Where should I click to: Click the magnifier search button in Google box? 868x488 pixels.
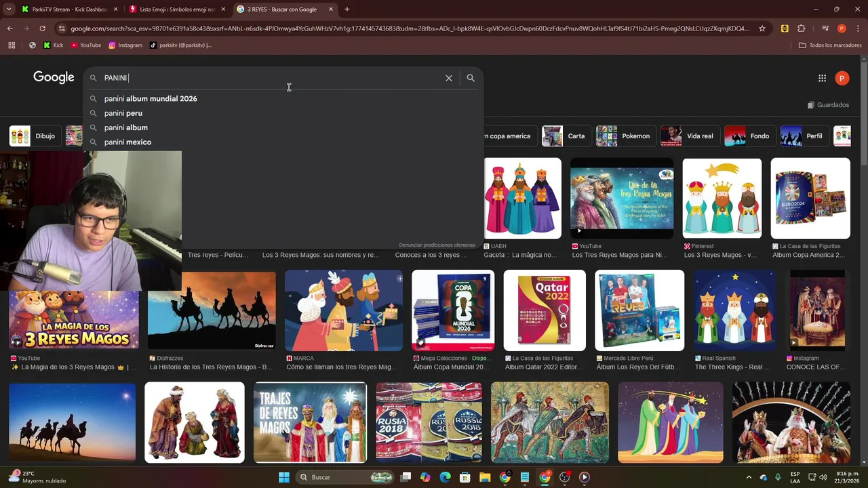pos(471,78)
